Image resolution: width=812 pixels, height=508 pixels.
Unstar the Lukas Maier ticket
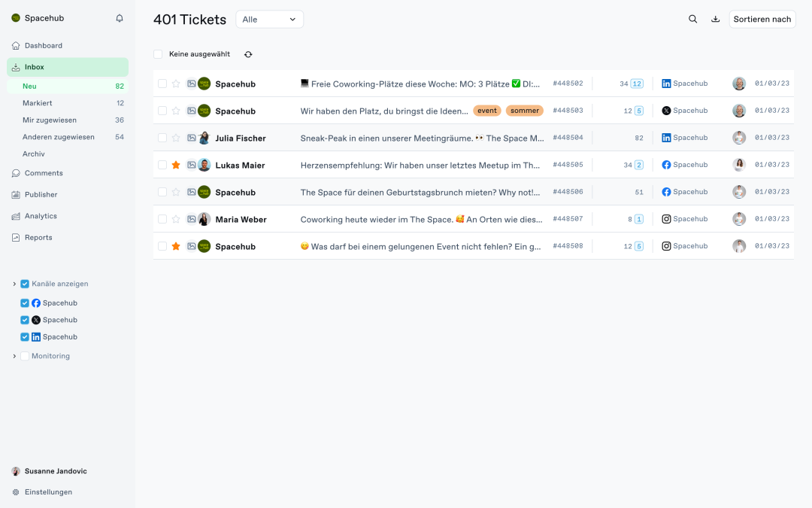[x=176, y=165]
